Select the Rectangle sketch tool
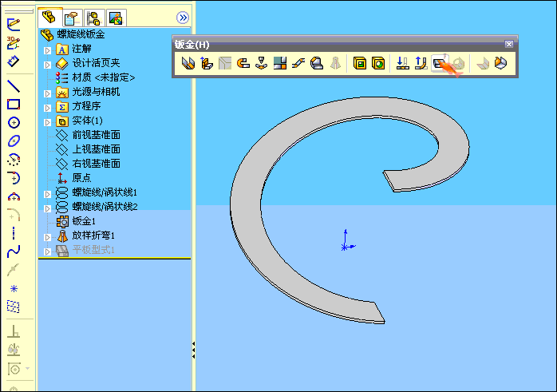 click(14, 104)
